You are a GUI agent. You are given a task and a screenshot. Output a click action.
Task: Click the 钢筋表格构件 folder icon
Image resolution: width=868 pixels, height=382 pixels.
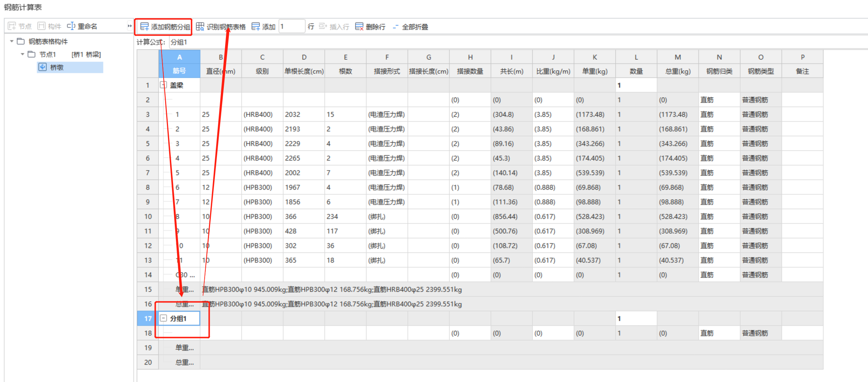pyautogui.click(x=21, y=41)
